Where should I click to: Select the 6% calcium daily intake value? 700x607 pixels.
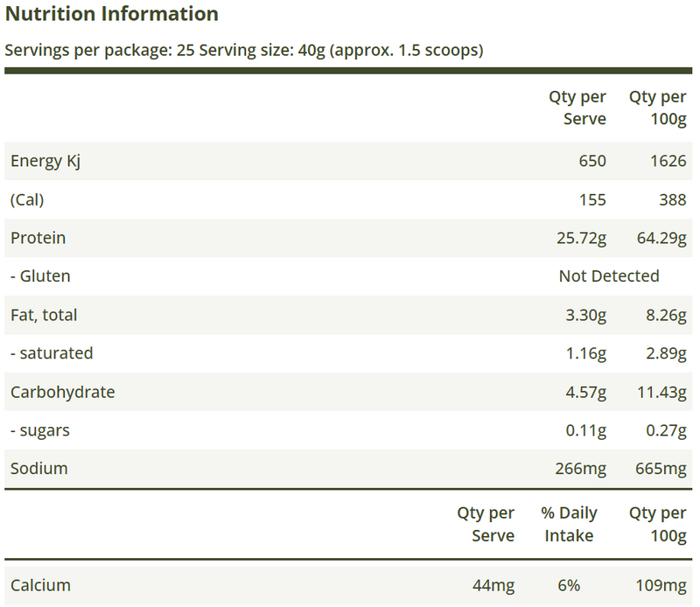point(567,585)
